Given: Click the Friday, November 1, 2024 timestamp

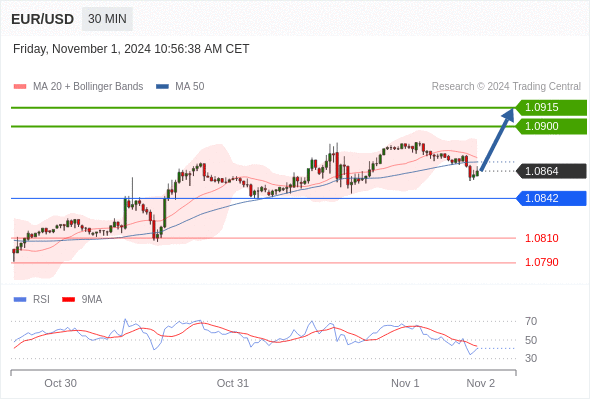Looking at the screenshot, I should (x=131, y=49).
